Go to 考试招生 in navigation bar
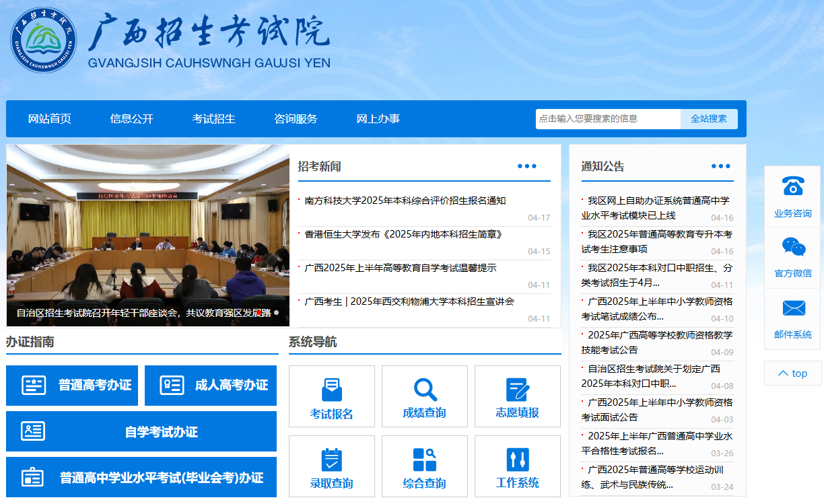824x504 pixels. click(214, 119)
